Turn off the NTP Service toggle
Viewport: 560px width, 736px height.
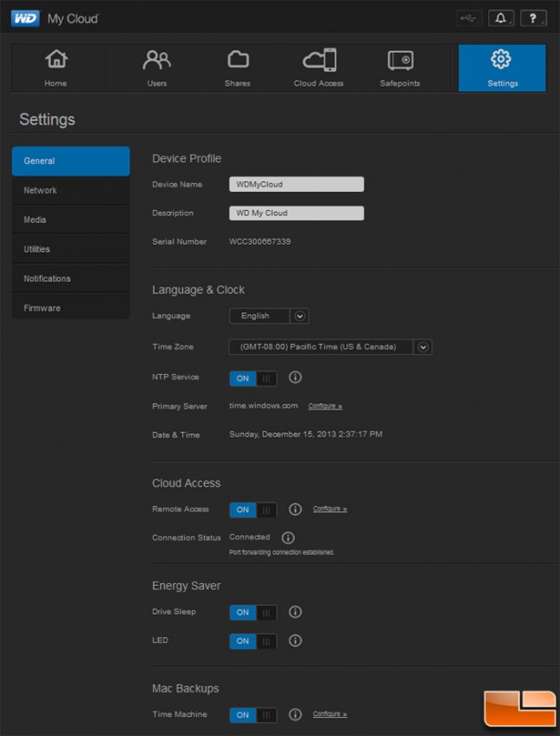click(x=252, y=378)
